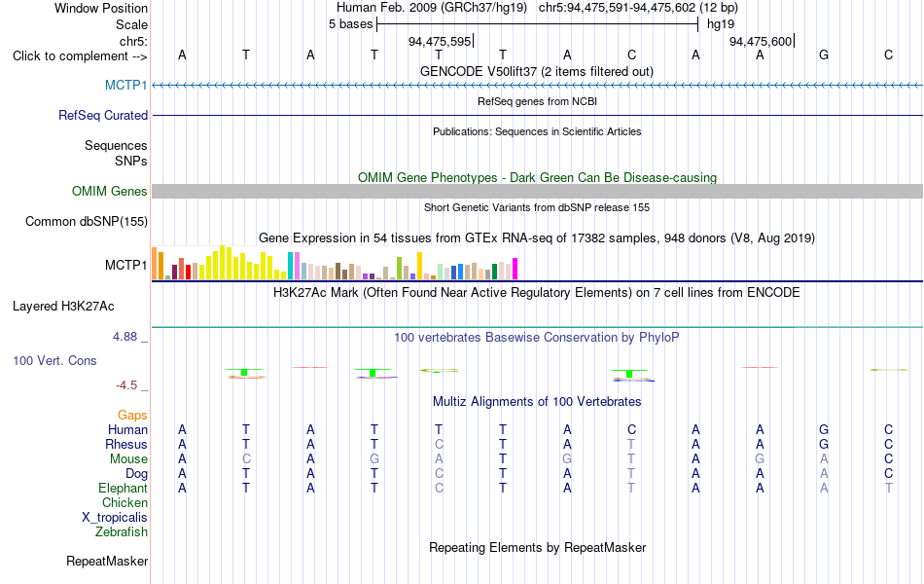Click the 94,475,595 position marker
Viewport: 924px width, 584px height.
tap(441, 41)
